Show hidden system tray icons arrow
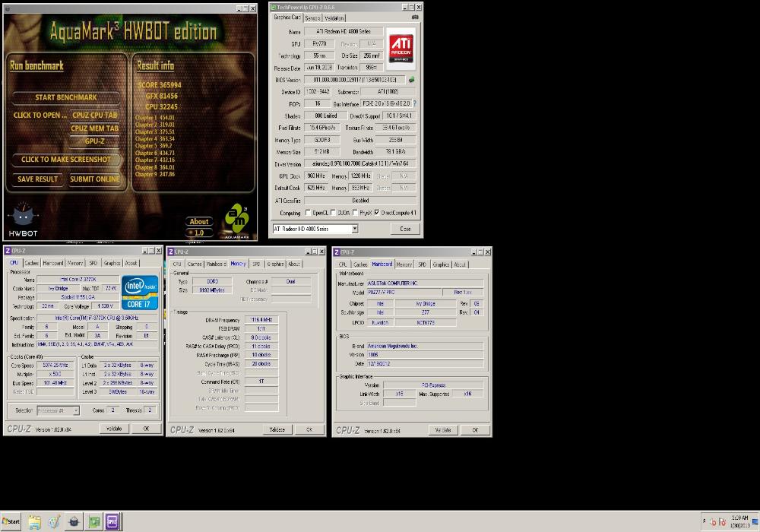 [x=704, y=521]
